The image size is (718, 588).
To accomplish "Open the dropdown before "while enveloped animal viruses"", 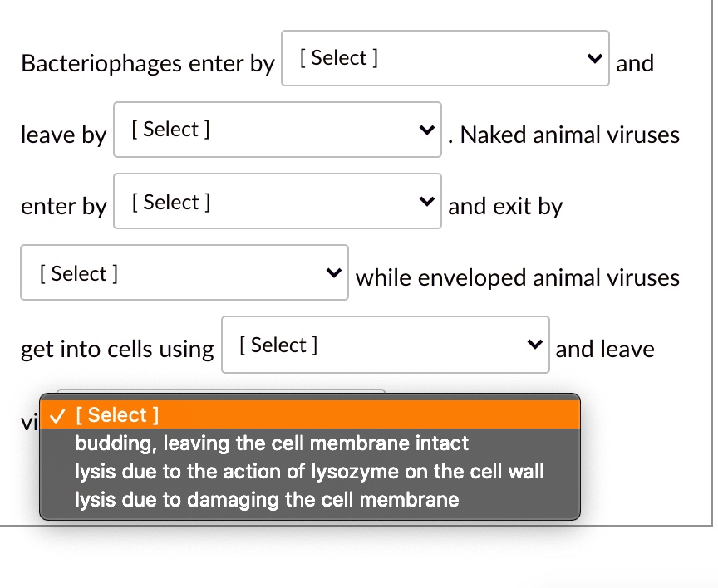I will 184,272.
